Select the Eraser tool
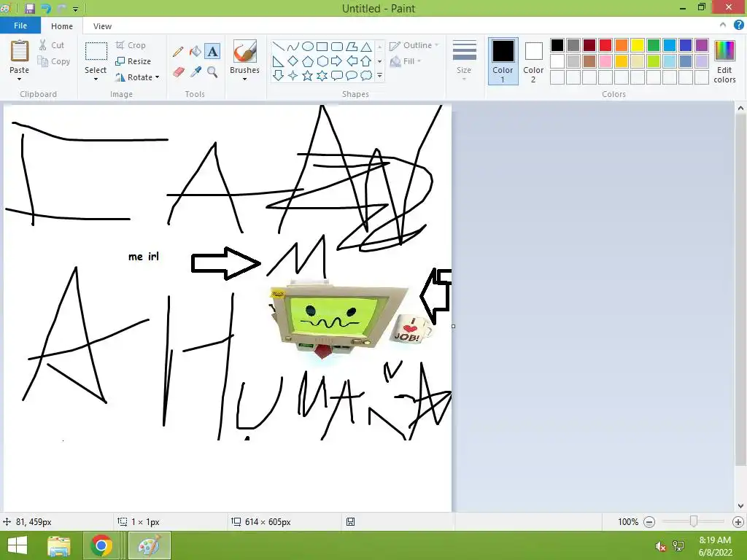The height and width of the screenshot is (560, 747). (178, 72)
